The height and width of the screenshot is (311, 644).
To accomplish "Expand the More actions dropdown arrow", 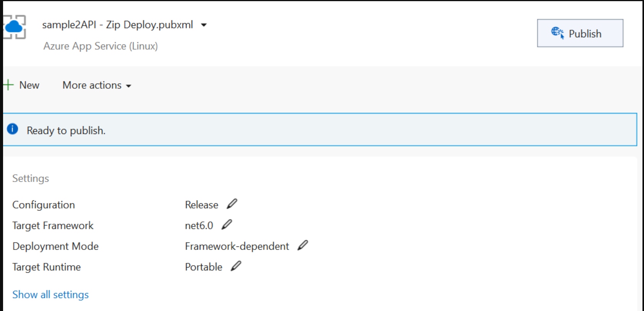I will coord(129,86).
